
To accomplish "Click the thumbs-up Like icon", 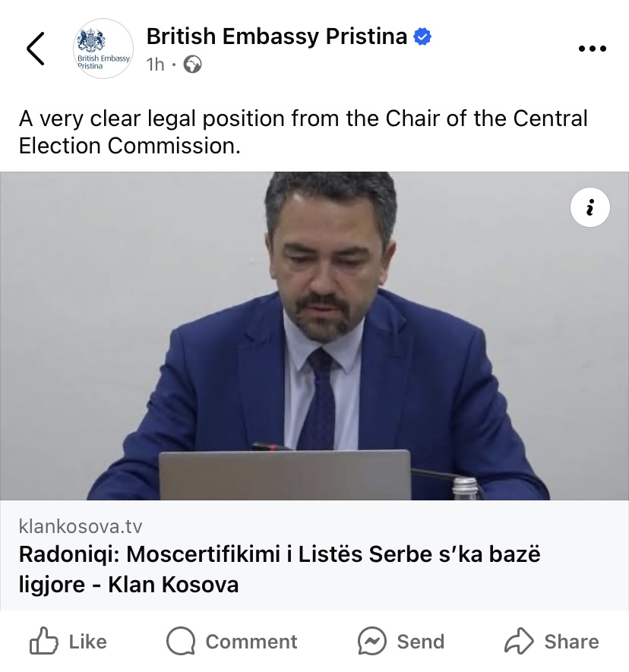I will point(43,642).
